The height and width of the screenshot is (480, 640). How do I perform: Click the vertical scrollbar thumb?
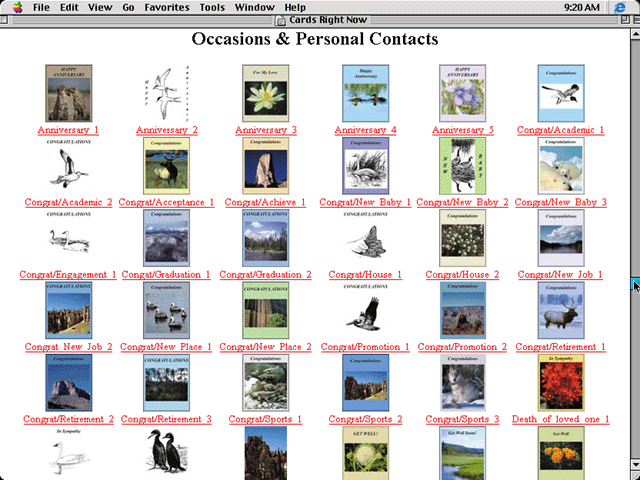636,284
